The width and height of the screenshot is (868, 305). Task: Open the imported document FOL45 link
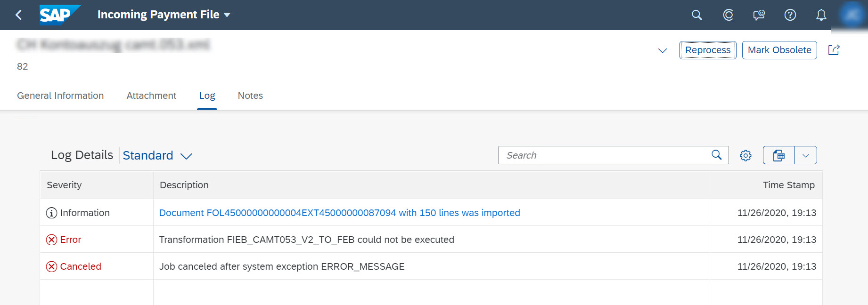(x=339, y=213)
